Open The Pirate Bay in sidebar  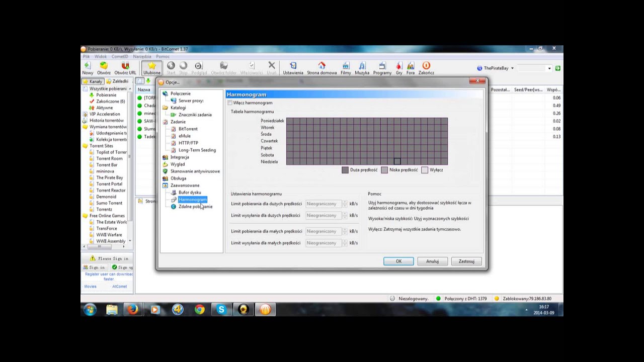tap(110, 177)
